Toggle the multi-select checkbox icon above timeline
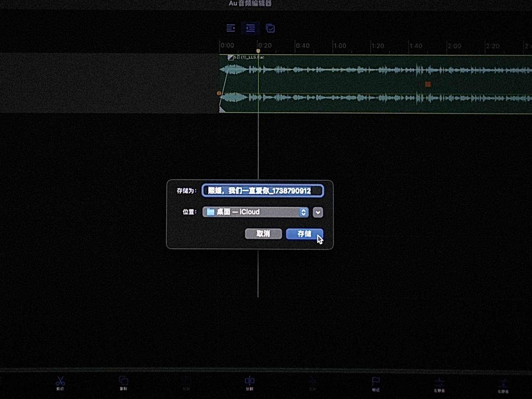This screenshot has width=532, height=399. [270, 28]
